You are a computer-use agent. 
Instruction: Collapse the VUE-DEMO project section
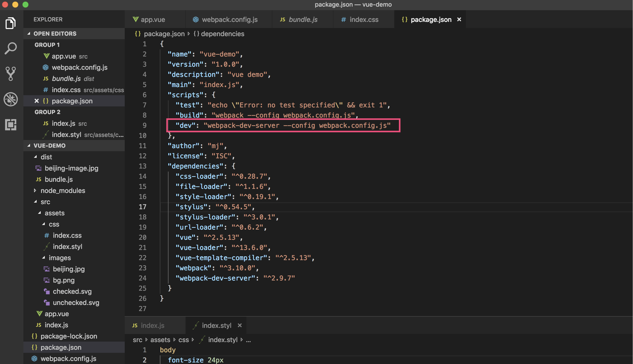74,146
